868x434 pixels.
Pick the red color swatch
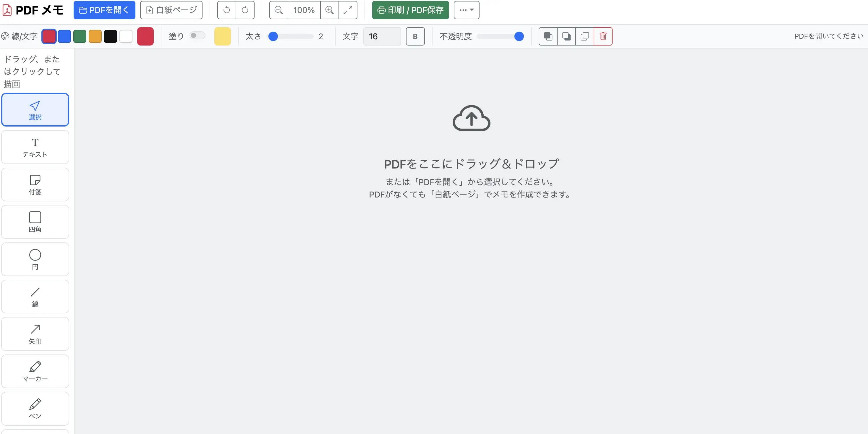click(49, 36)
